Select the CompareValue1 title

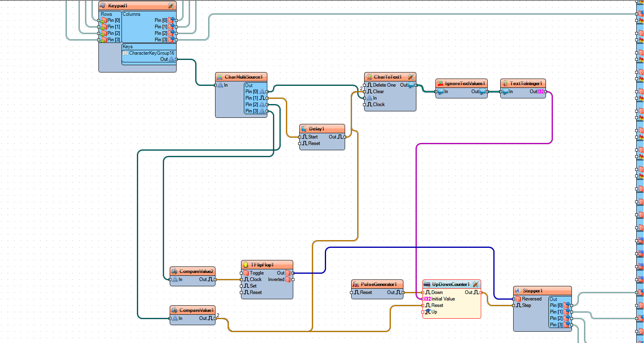[196, 310]
